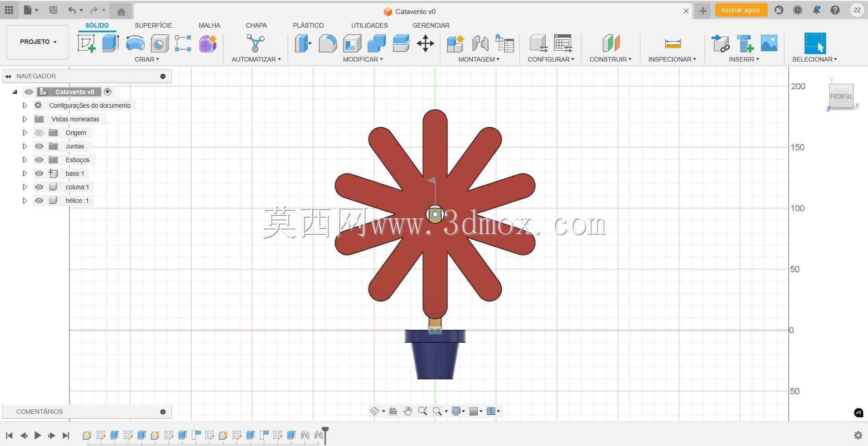Select the Create Sketch tool
This screenshot has width=868, height=446.
click(x=87, y=43)
